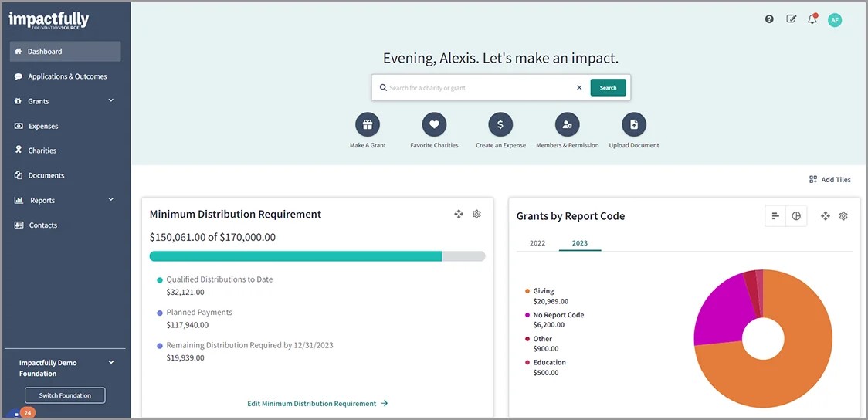Switch chart to bar view

(x=775, y=216)
